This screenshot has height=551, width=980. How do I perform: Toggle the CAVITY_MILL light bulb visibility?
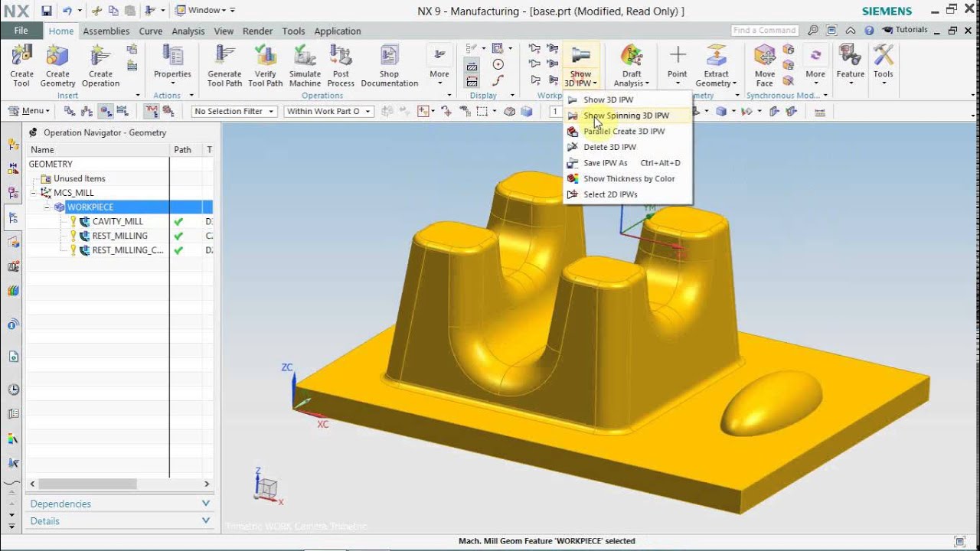[x=73, y=221]
